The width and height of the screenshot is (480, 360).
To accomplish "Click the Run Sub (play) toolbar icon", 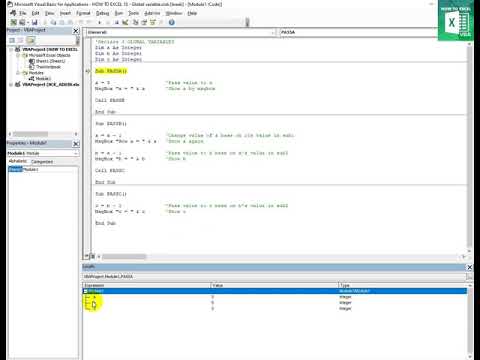I will tap(100, 22).
